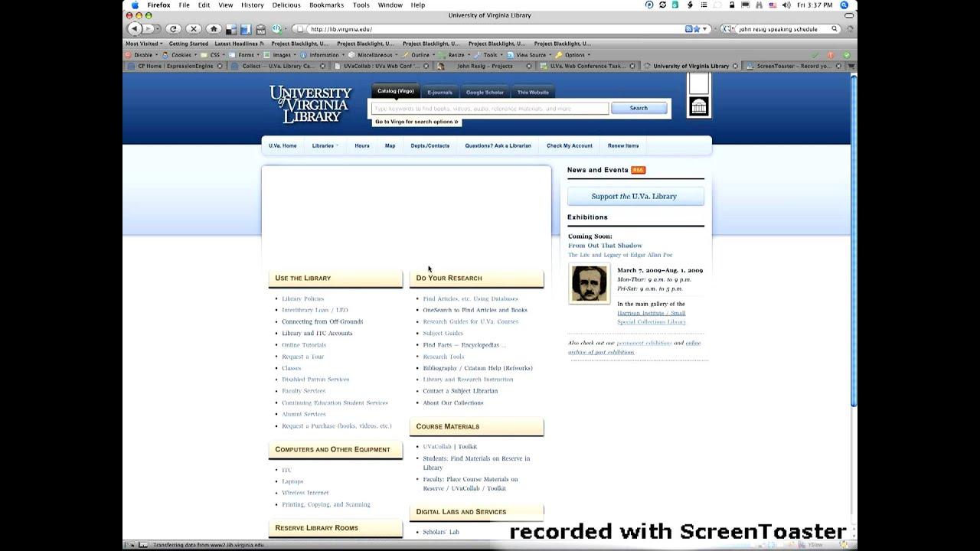Viewport: 980px width, 551px height.
Task: Click the library Search button
Action: [639, 108]
